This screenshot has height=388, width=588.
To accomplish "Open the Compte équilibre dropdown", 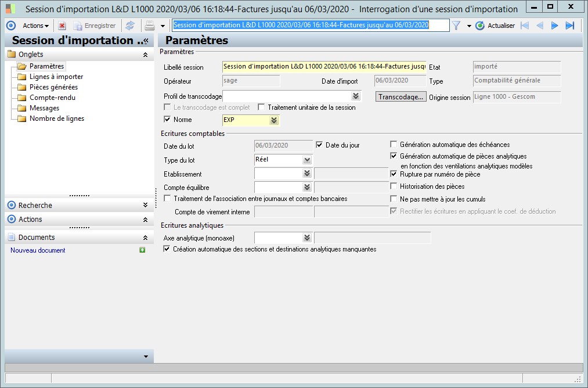I will 307,187.
